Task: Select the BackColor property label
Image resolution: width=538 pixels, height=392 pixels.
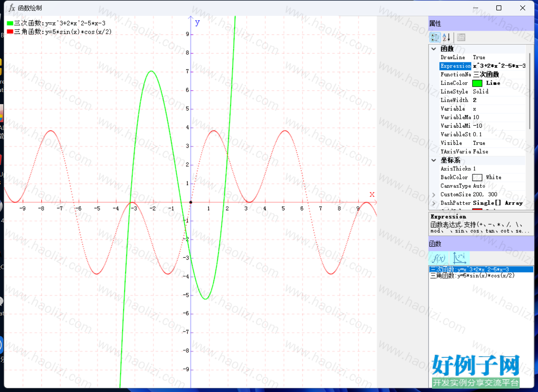Action: (454, 177)
